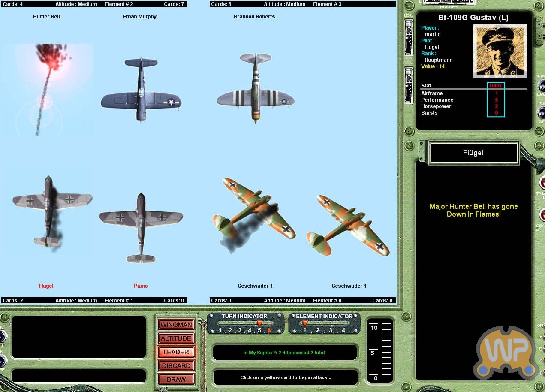The image size is (545, 392).
Task: Click the Flügel name title box
Action: 473,153
